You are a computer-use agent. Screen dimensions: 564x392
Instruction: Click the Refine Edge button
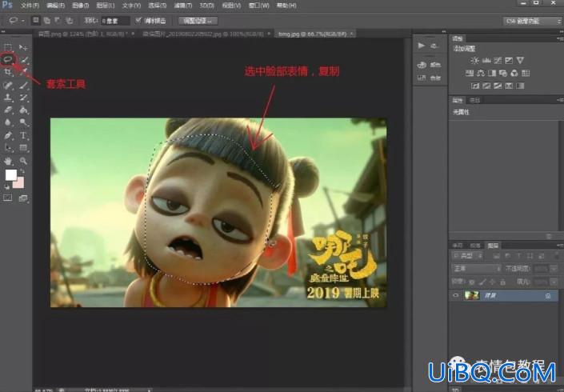click(198, 21)
